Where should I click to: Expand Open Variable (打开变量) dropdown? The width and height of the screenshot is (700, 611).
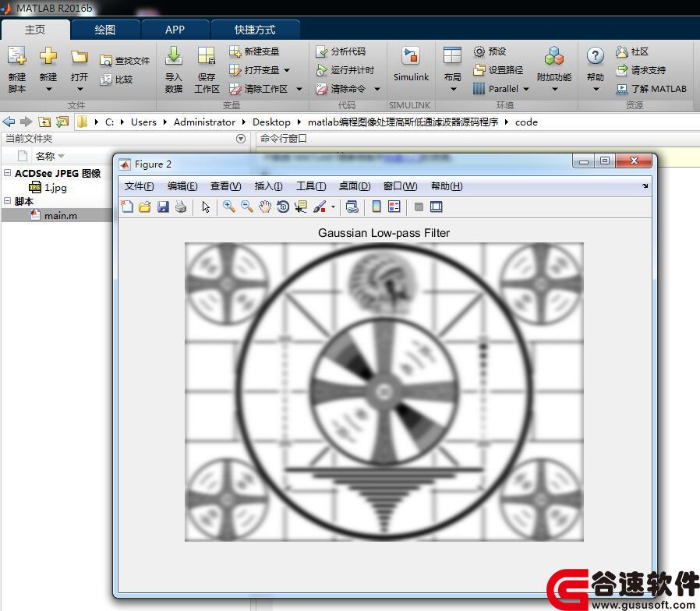point(287,70)
